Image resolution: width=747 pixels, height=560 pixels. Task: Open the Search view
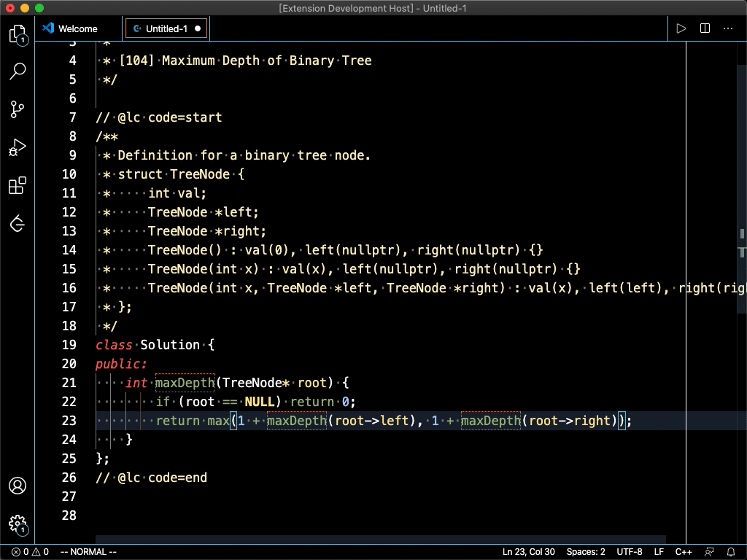click(x=18, y=71)
